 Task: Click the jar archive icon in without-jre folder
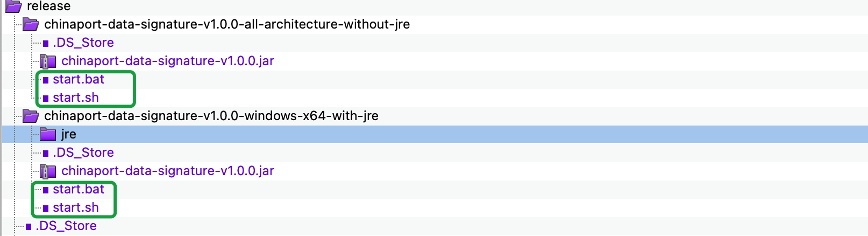click(48, 61)
